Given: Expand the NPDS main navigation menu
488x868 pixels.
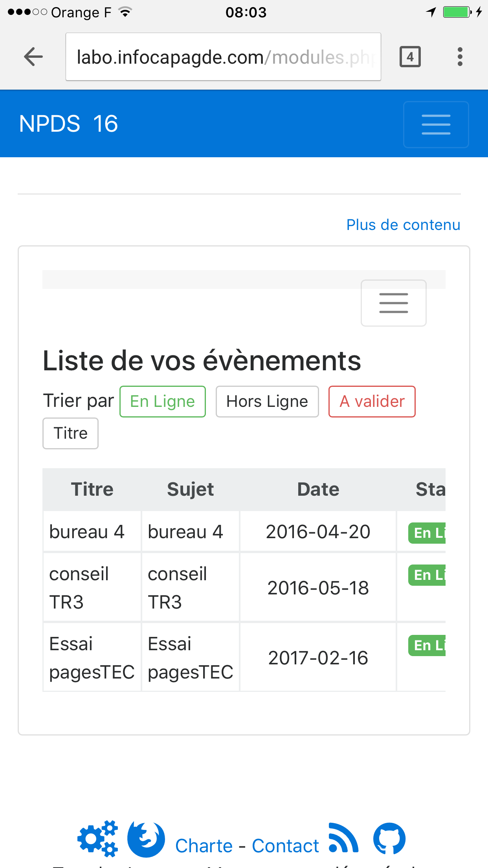Looking at the screenshot, I should pyautogui.click(x=436, y=125).
